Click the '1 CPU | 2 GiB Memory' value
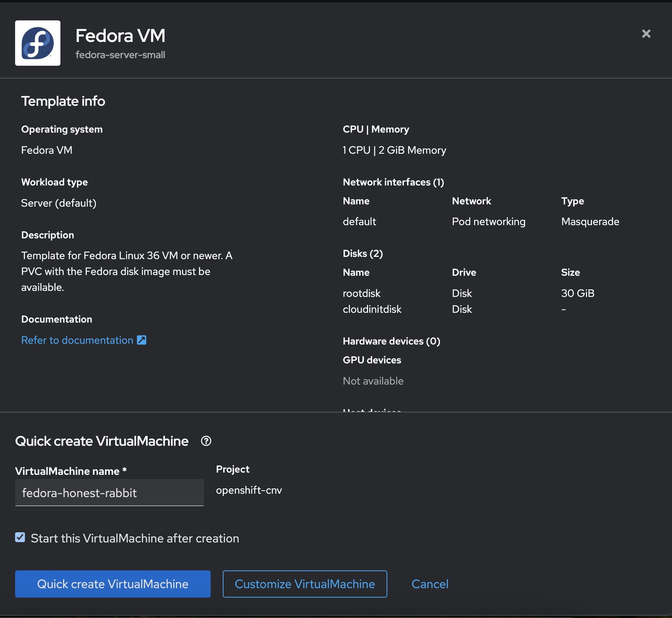 pyautogui.click(x=395, y=150)
